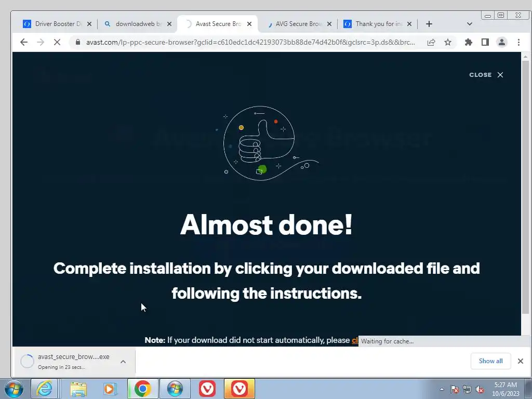View site security lock information

(x=78, y=42)
